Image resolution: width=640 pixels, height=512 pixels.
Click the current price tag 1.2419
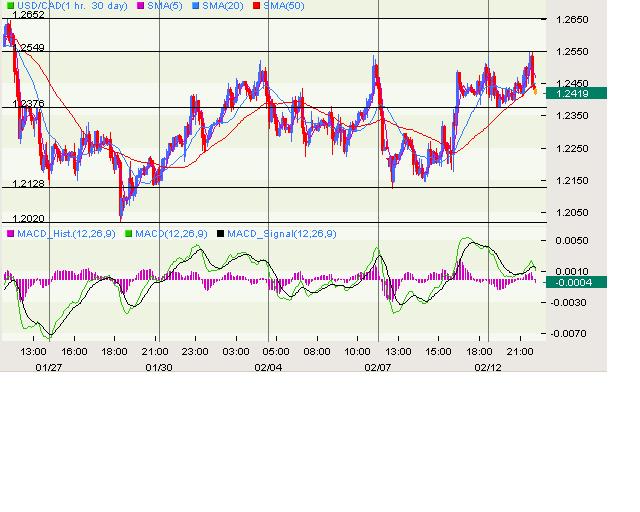pos(576,93)
